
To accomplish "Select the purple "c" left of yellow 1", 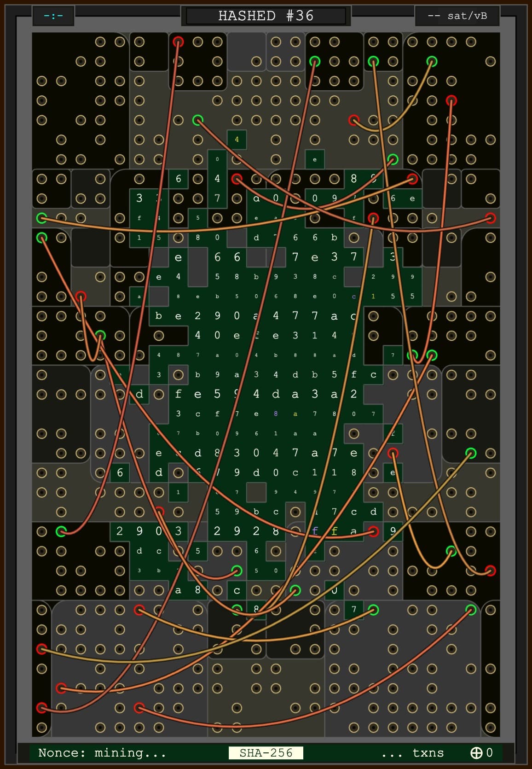I will [x=353, y=296].
